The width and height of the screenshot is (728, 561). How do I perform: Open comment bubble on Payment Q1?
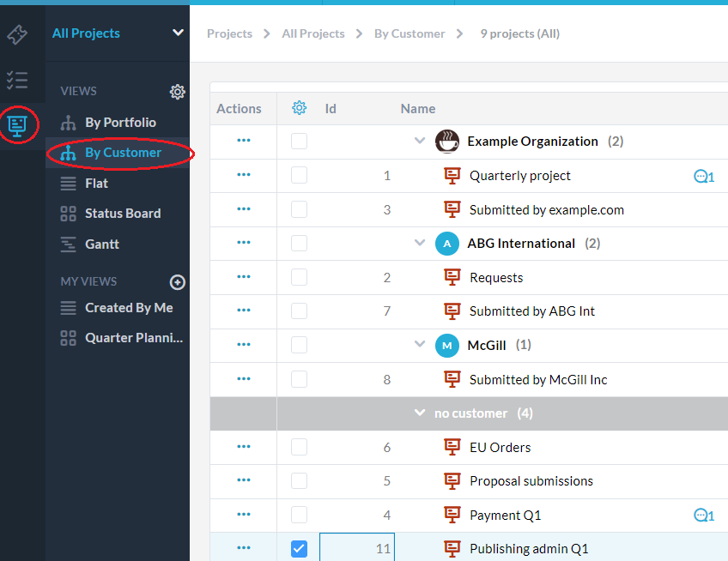[x=703, y=516]
